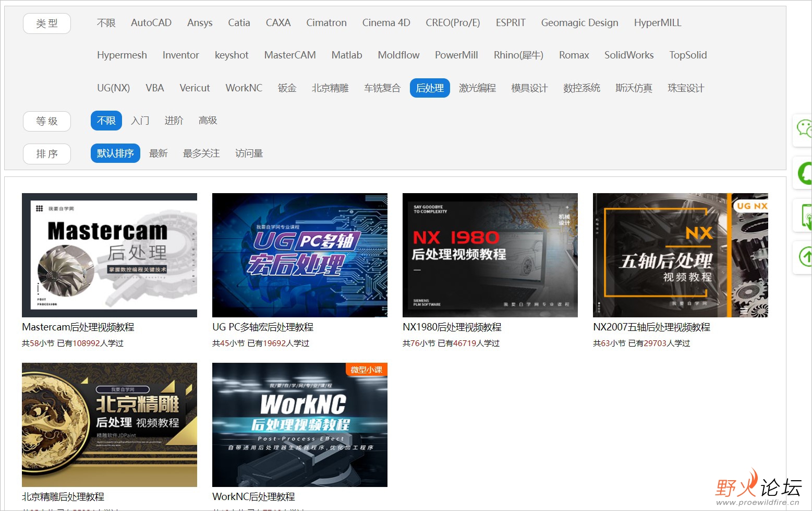Screen dimensions: 812x511
Task: Select VBA category
Action: click(x=154, y=88)
